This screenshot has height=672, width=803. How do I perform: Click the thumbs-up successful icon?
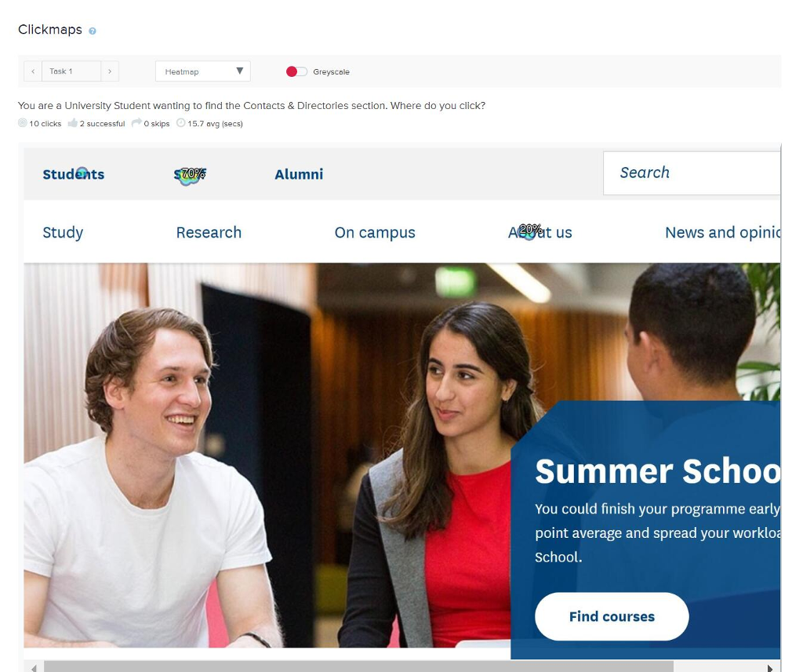coord(73,123)
